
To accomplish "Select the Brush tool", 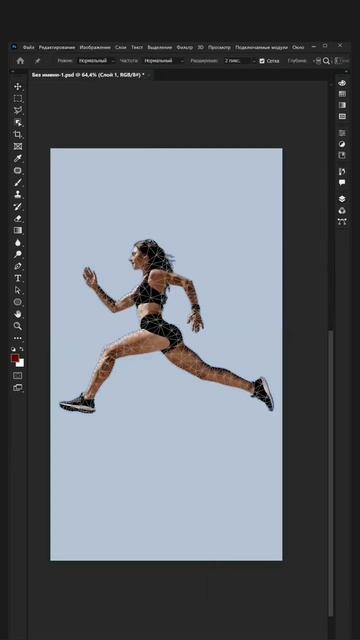I will pyautogui.click(x=18, y=182).
